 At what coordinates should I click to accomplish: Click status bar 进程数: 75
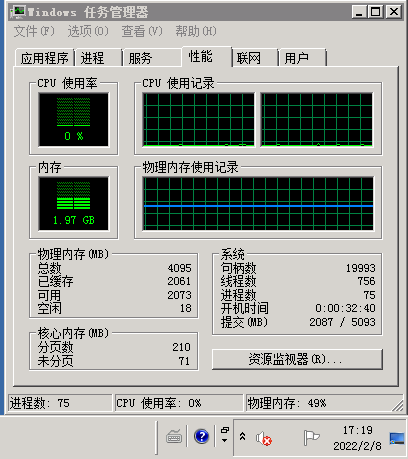click(x=60, y=403)
